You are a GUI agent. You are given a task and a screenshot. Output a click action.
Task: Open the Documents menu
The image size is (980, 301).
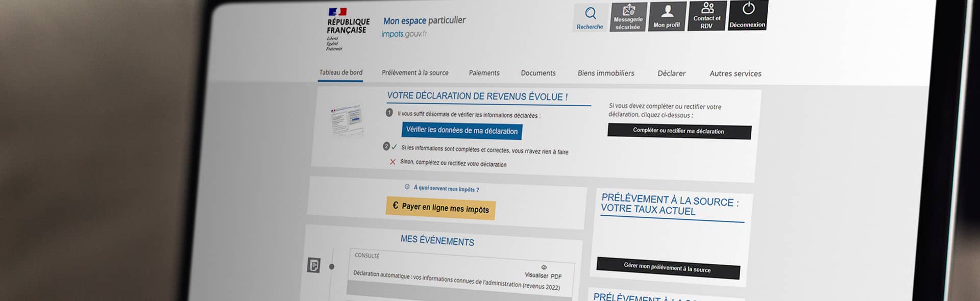pyautogui.click(x=538, y=73)
